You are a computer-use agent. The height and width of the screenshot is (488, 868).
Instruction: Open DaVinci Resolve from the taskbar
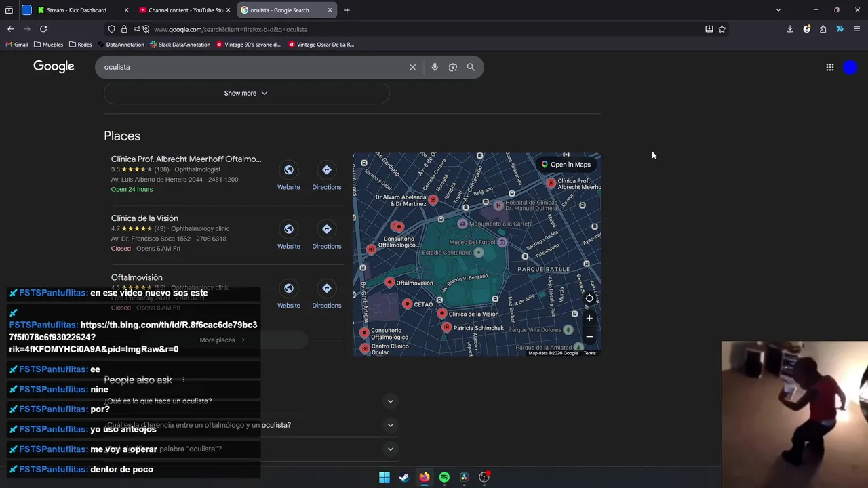click(464, 477)
